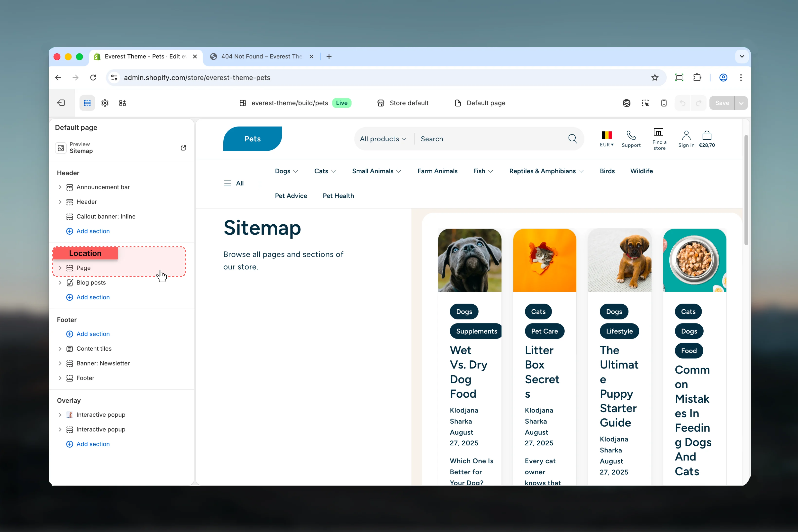Expand the Page section chevron
The width and height of the screenshot is (798, 532).
click(60, 268)
